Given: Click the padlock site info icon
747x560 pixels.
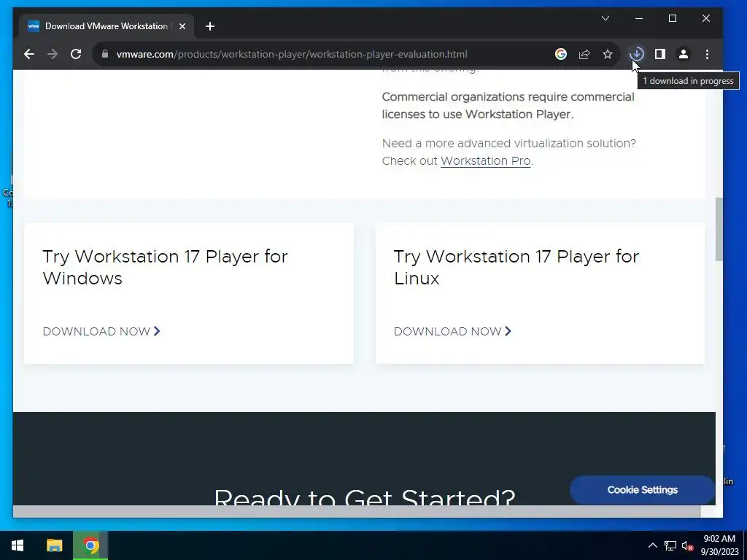Looking at the screenshot, I should pyautogui.click(x=105, y=54).
